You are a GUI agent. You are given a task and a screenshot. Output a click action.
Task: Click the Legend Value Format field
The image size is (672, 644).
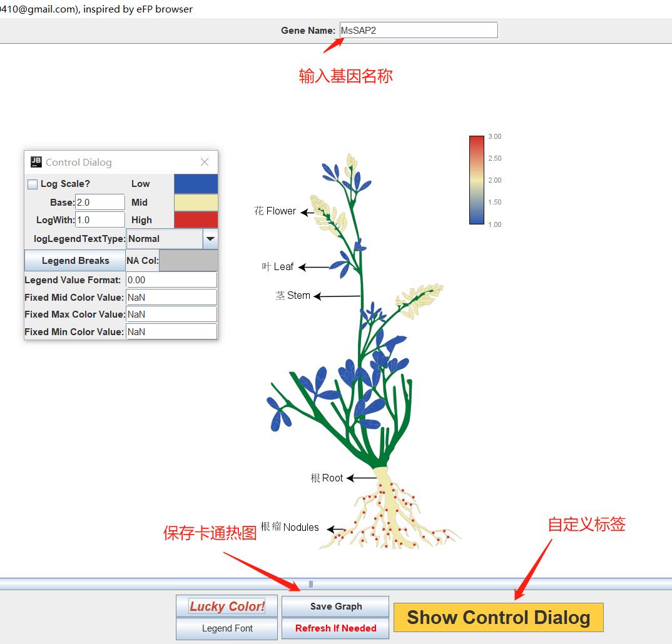[171, 280]
